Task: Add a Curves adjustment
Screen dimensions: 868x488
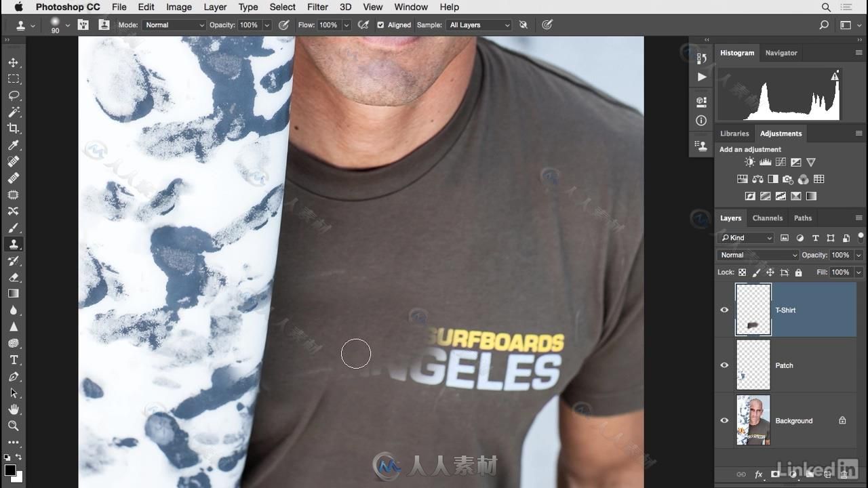Action: click(x=781, y=162)
